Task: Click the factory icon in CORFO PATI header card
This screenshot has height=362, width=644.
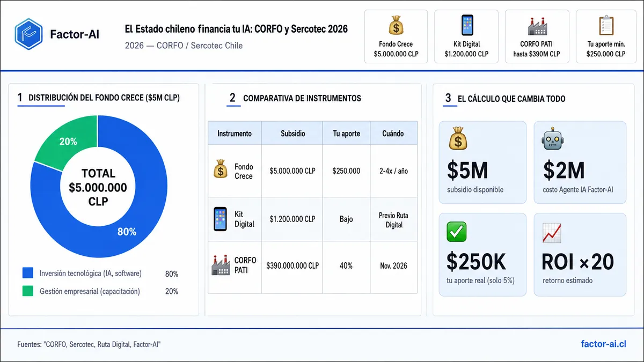Action: [x=537, y=26]
